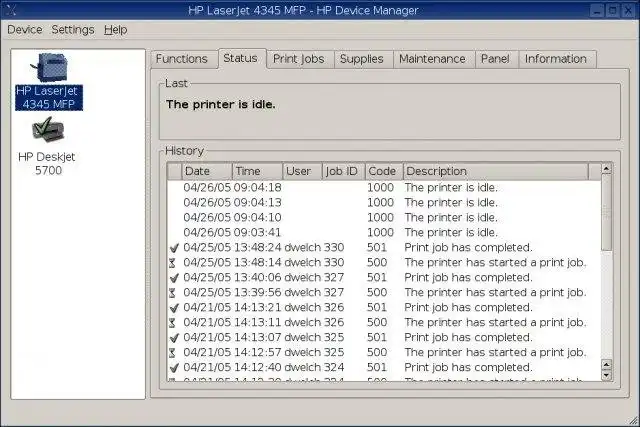Select the HP Deskjet 5700 printer icon
640x427 pixels.
48,129
